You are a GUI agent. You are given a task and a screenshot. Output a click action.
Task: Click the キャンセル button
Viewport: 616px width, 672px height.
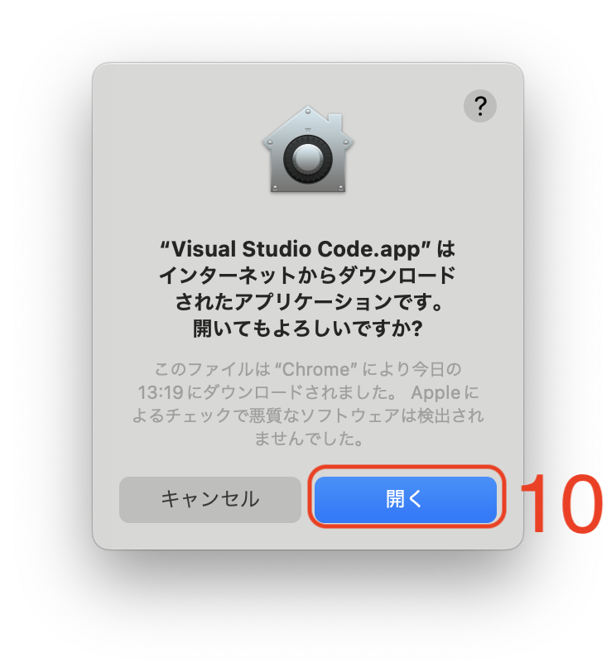(210, 499)
